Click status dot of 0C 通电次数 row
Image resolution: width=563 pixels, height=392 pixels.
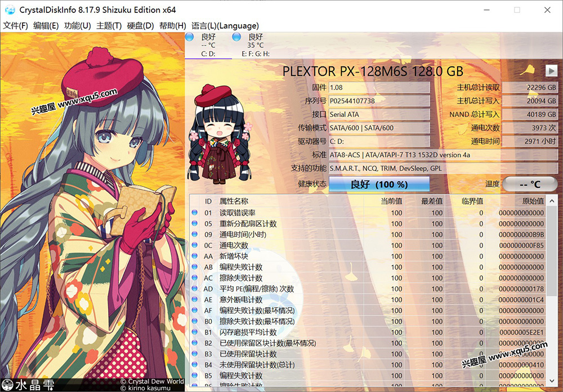(195, 245)
